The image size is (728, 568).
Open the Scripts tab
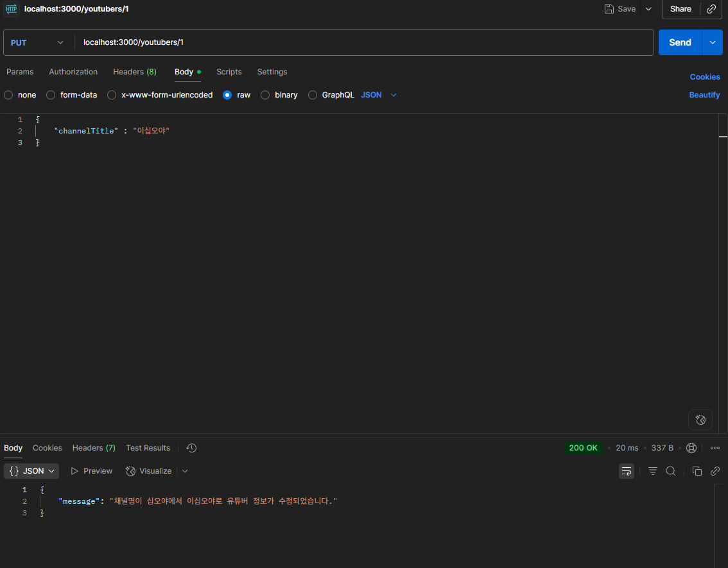point(229,72)
